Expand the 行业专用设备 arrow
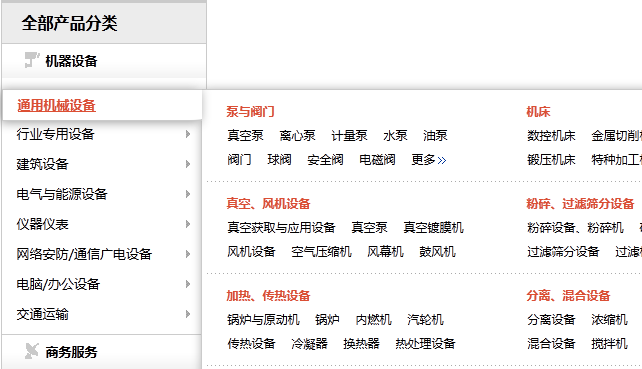 coord(188,134)
